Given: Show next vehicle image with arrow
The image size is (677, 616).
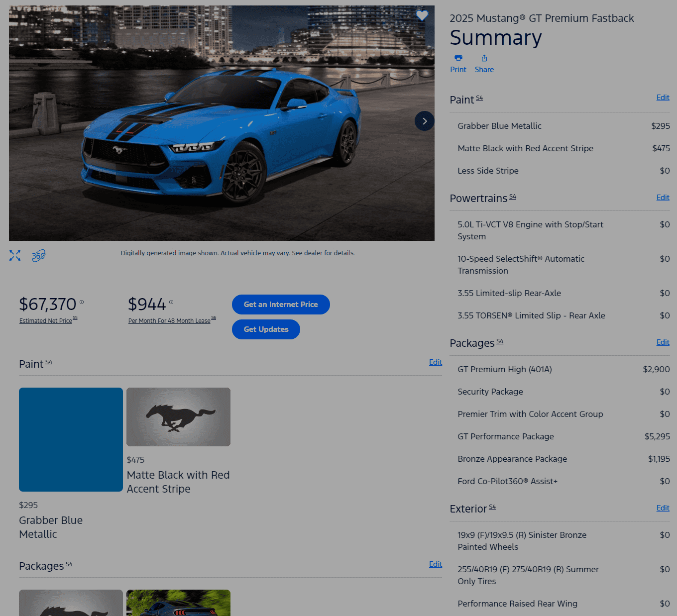Looking at the screenshot, I should coord(425,121).
